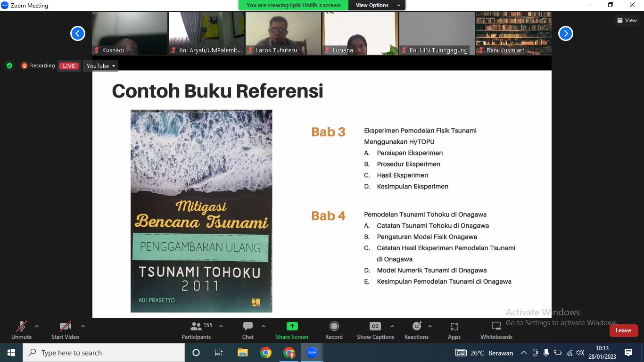Viewport: 644px width, 362px height.
Task: Unmute the microphone
Action: click(x=21, y=330)
